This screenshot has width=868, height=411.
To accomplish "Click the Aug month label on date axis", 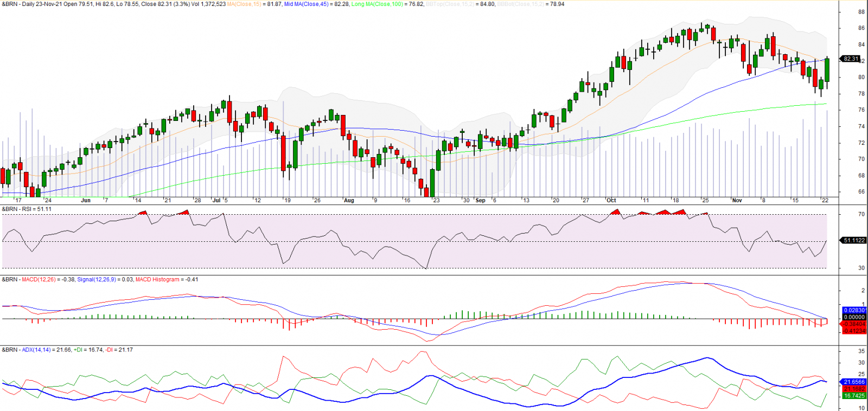I will (x=349, y=200).
